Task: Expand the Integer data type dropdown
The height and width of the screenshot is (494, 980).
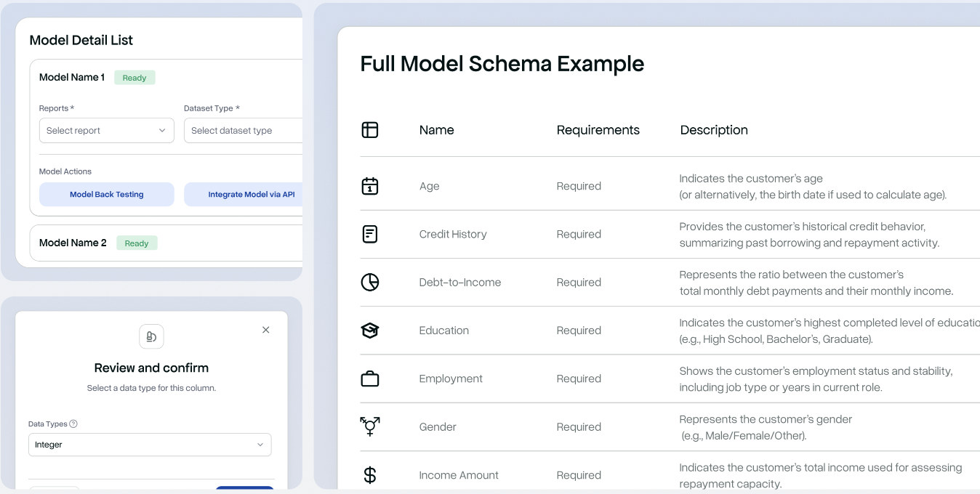Action: (x=150, y=445)
